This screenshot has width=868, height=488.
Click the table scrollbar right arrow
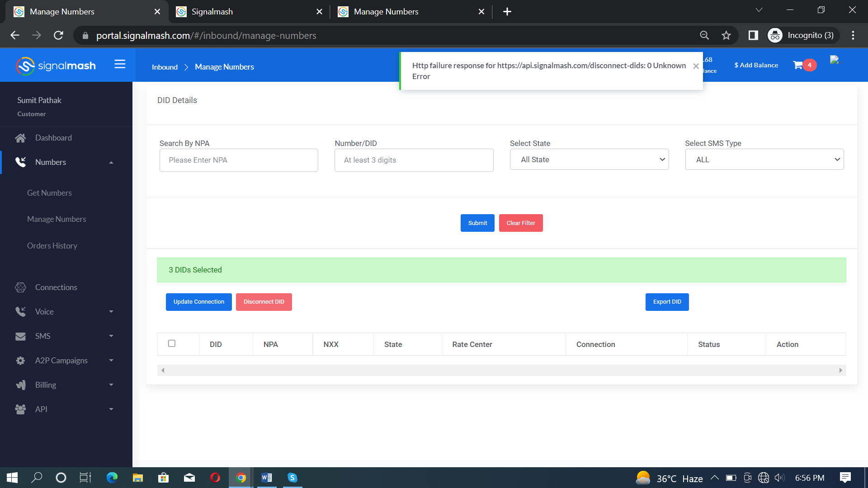[840, 371]
